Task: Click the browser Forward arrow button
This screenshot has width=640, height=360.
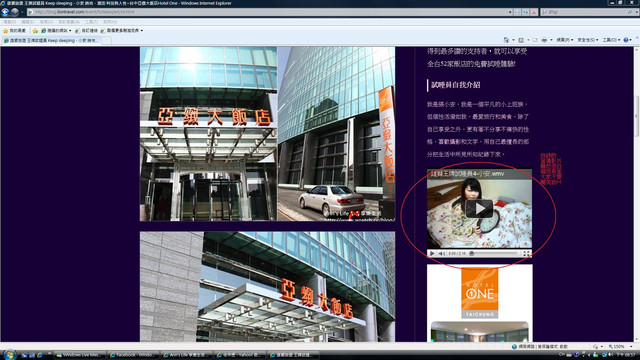Action: [x=15, y=12]
